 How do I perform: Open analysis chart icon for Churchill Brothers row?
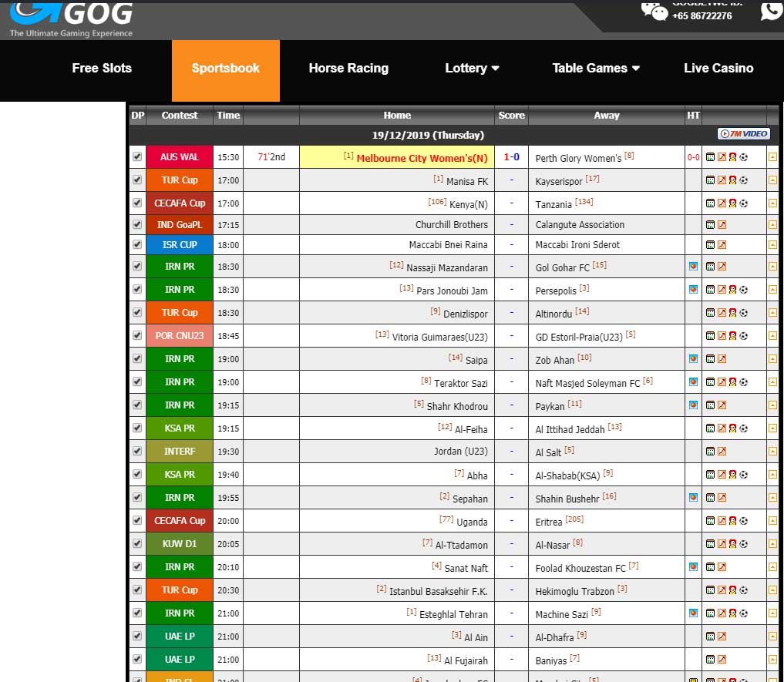coord(710,224)
